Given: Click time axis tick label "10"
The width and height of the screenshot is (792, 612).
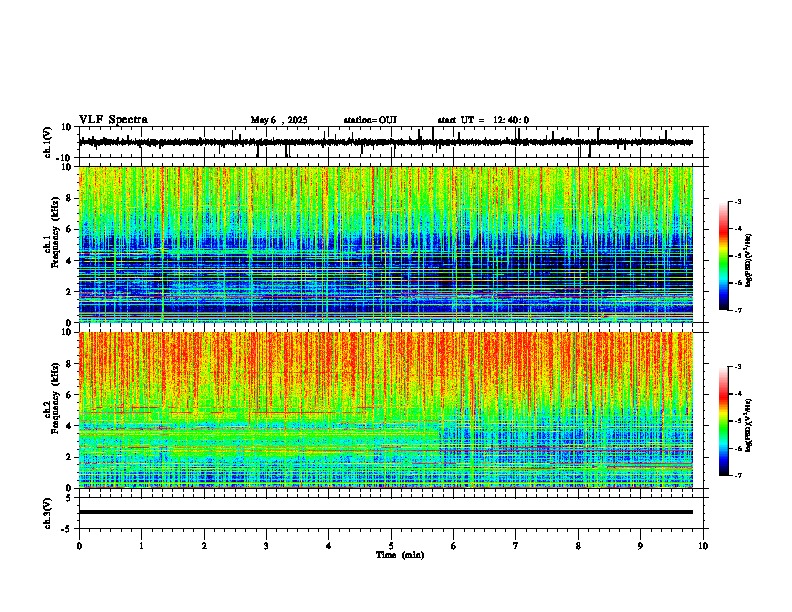Looking at the screenshot, I should tap(703, 546).
